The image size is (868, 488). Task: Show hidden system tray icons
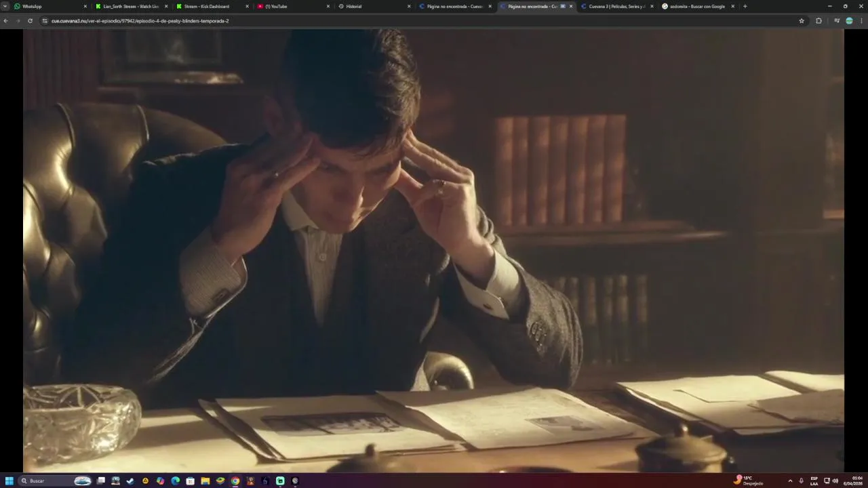click(x=790, y=481)
